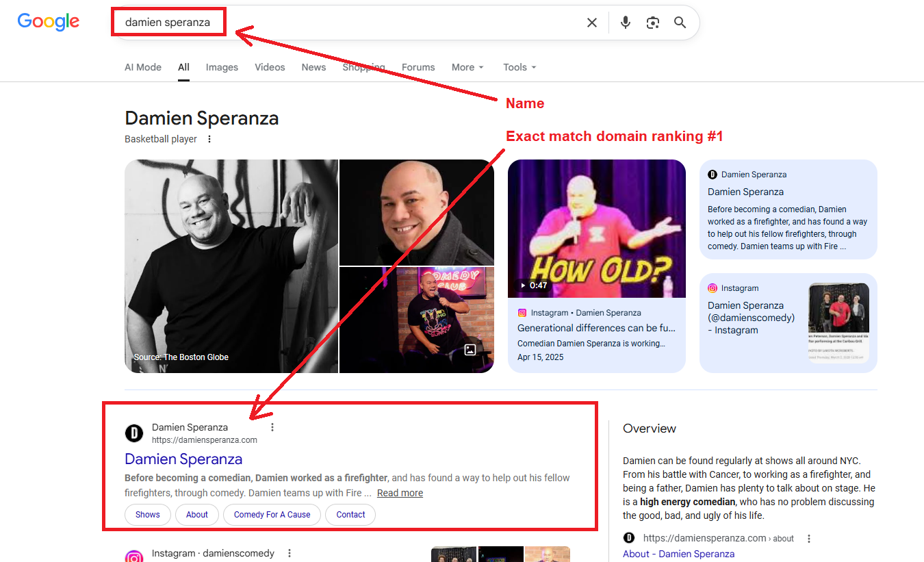Viewport: 924px width, 562px height.
Task: Open the Shows sitelink chip
Action: point(147,515)
